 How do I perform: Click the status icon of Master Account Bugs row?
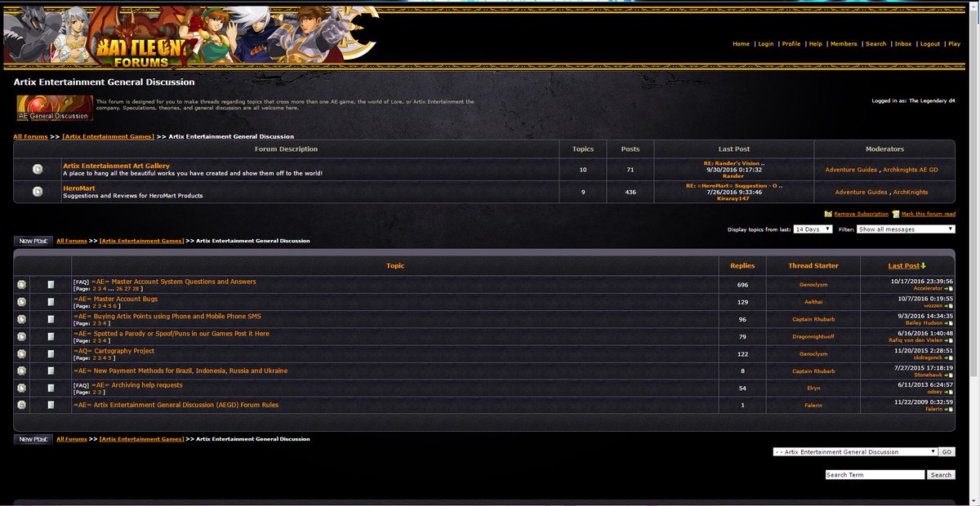[x=21, y=302]
